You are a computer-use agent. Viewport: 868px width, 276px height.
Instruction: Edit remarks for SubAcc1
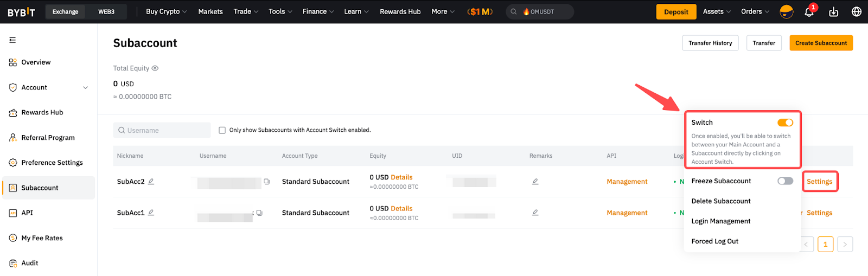pos(535,213)
